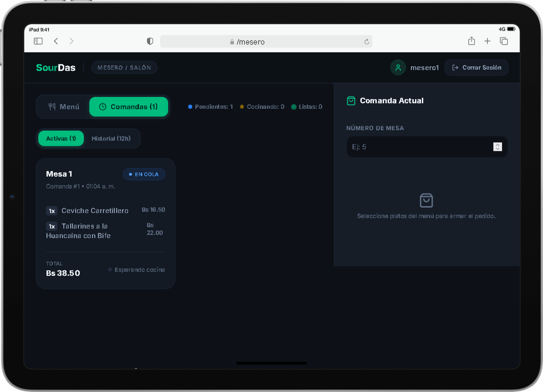Open the Safari share icon
Image resolution: width=543 pixels, height=392 pixels.
coord(471,41)
